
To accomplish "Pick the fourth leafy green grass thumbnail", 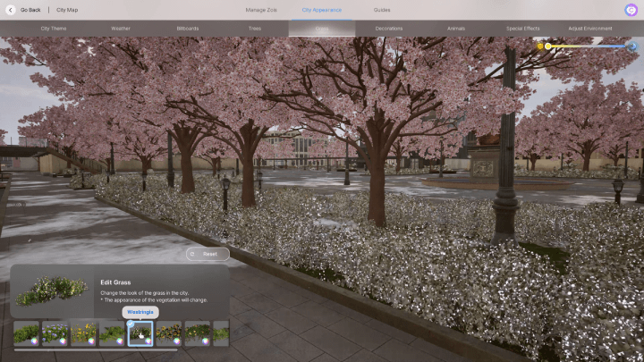I will coord(112,333).
